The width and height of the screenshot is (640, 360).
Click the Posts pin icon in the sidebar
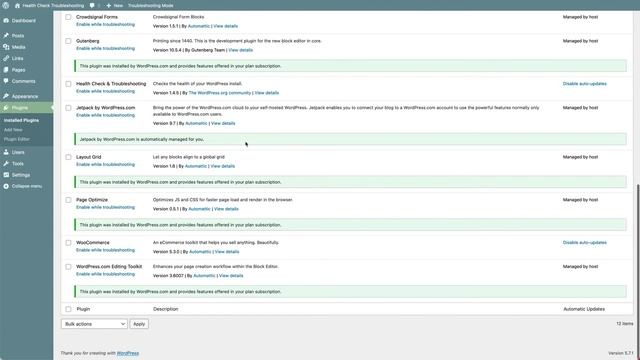6,36
